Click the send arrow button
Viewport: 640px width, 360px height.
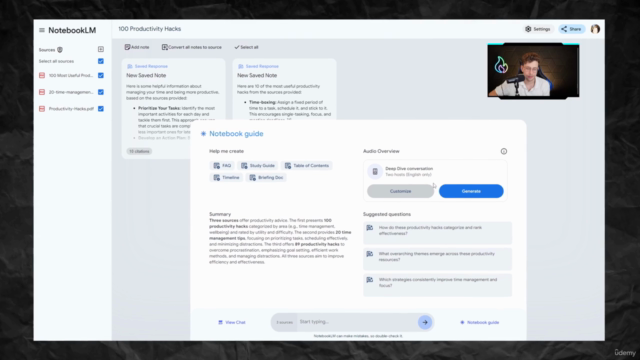coord(425,322)
